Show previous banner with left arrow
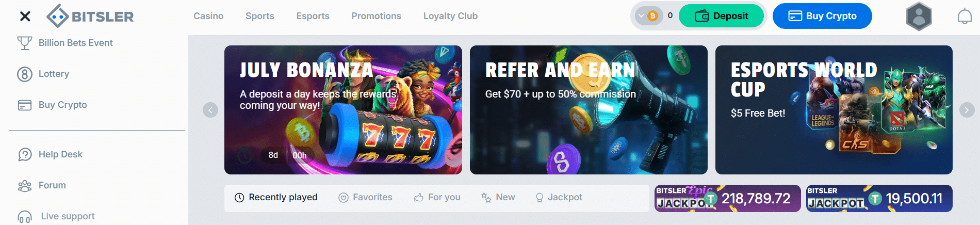This screenshot has height=225, width=980. coord(210,110)
